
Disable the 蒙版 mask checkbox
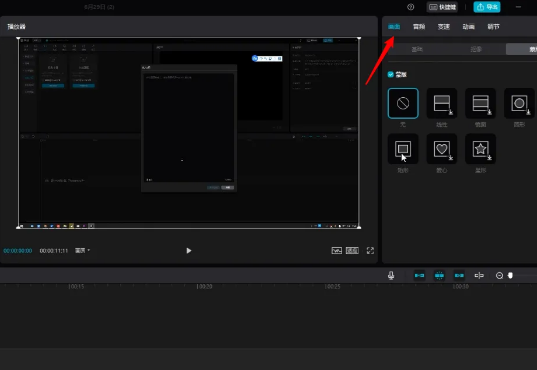point(390,74)
